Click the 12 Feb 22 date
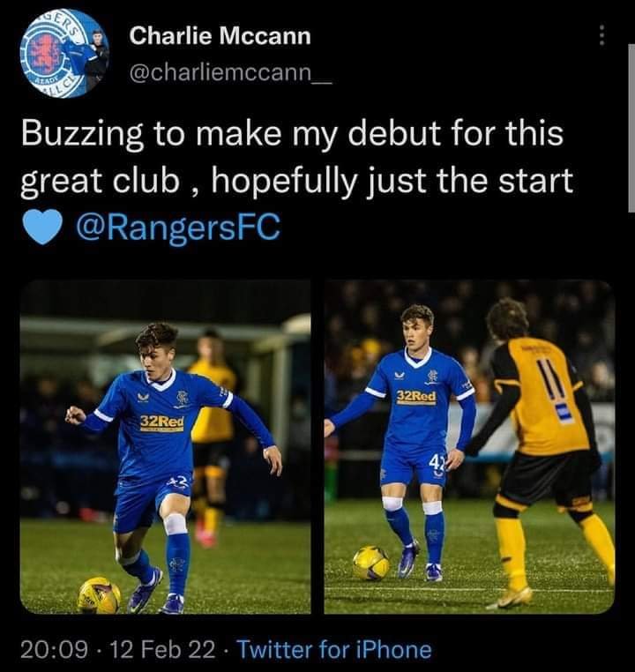The height and width of the screenshot is (672, 635). point(163,649)
